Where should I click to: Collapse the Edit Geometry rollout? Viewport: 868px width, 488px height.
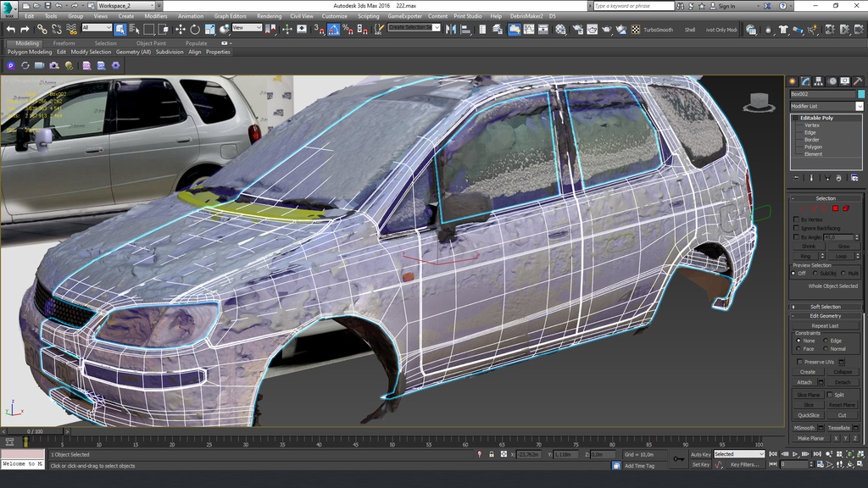(793, 315)
